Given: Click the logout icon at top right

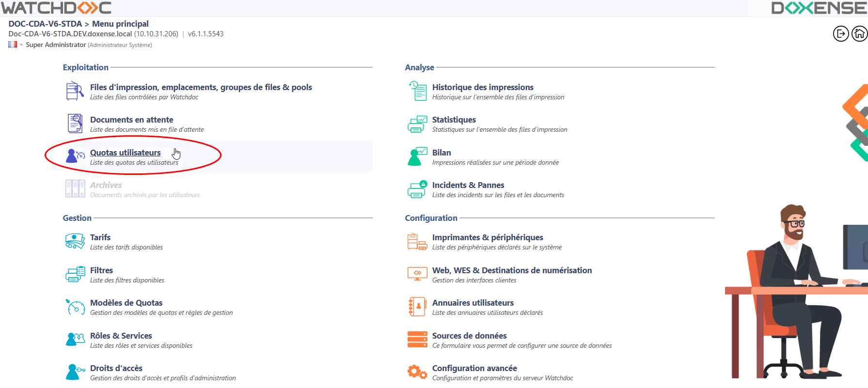Looking at the screenshot, I should point(841,34).
